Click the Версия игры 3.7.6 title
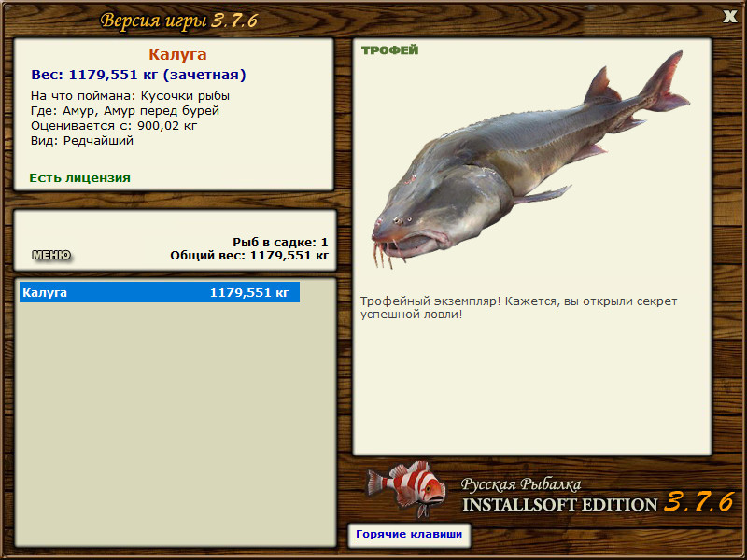 tap(179, 21)
